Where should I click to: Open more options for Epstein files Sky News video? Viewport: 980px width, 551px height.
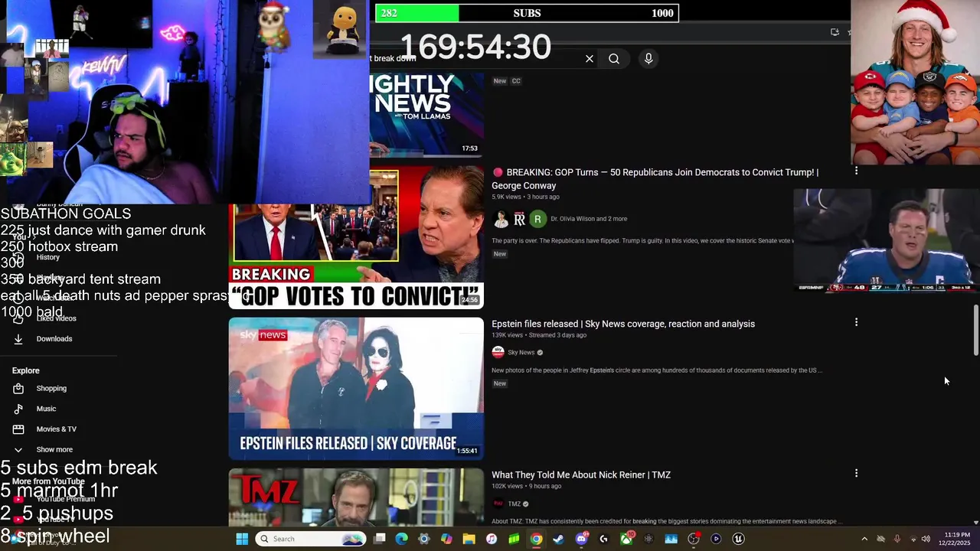(x=856, y=323)
